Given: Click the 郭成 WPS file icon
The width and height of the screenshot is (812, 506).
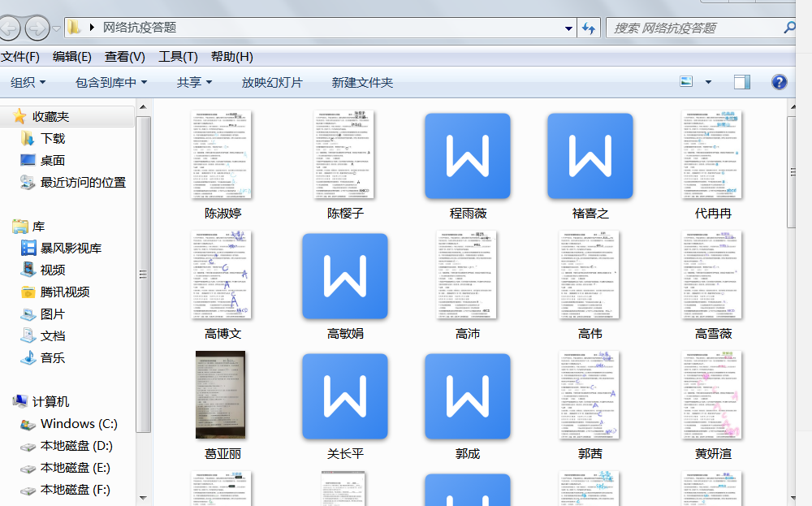Looking at the screenshot, I should 468,396.
